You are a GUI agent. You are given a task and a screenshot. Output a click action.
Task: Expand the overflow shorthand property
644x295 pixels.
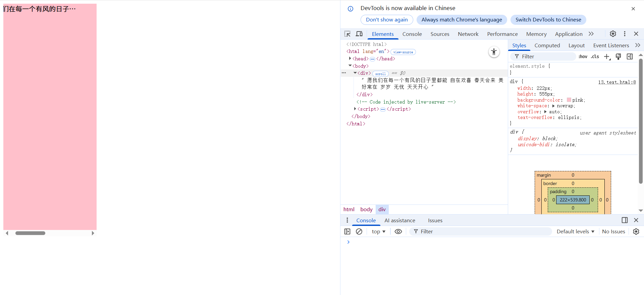tap(545, 112)
